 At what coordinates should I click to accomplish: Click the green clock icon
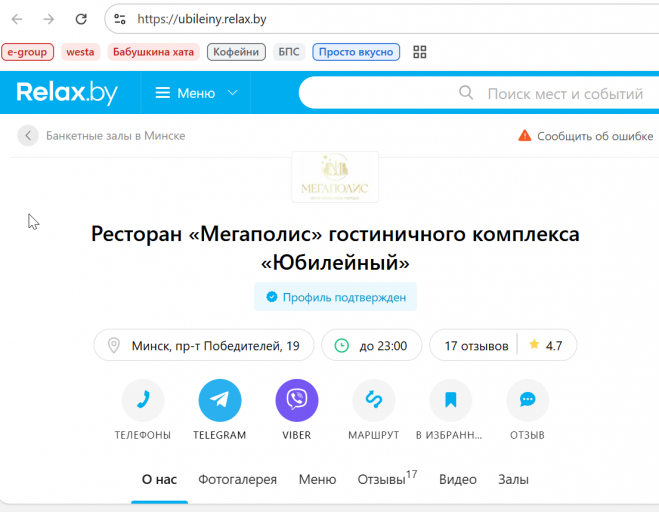coord(341,346)
